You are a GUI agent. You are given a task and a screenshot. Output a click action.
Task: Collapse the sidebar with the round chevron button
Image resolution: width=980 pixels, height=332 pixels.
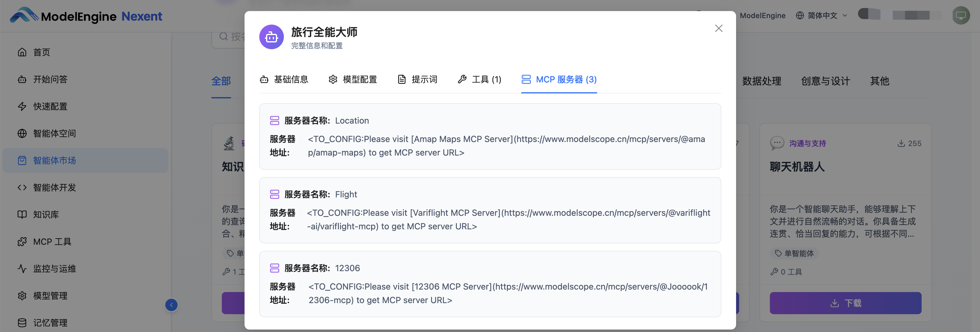point(171,305)
